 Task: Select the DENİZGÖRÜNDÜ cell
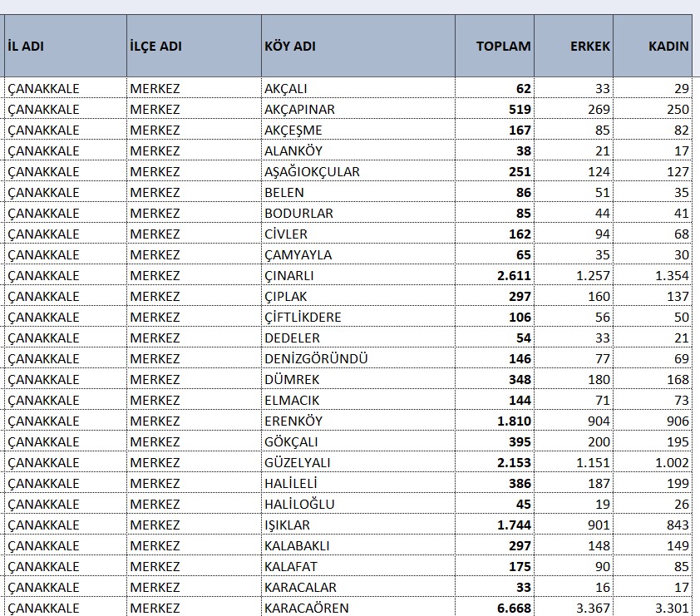[x=316, y=358]
